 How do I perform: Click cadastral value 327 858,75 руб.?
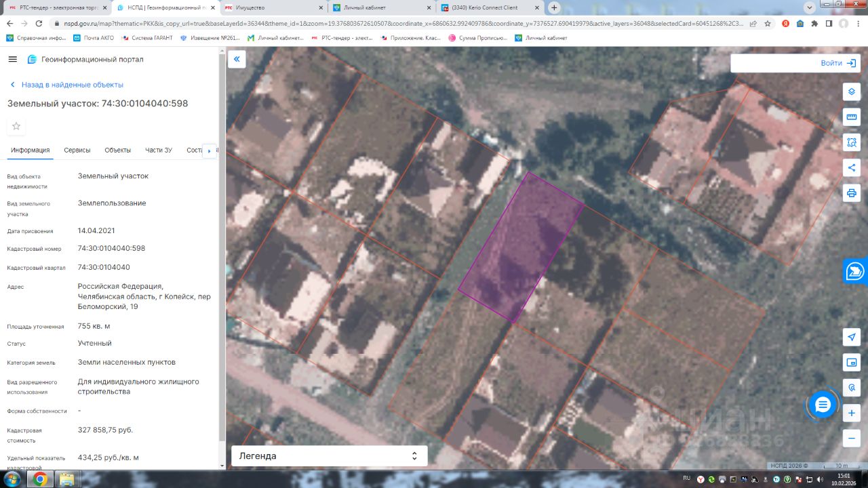tap(105, 430)
